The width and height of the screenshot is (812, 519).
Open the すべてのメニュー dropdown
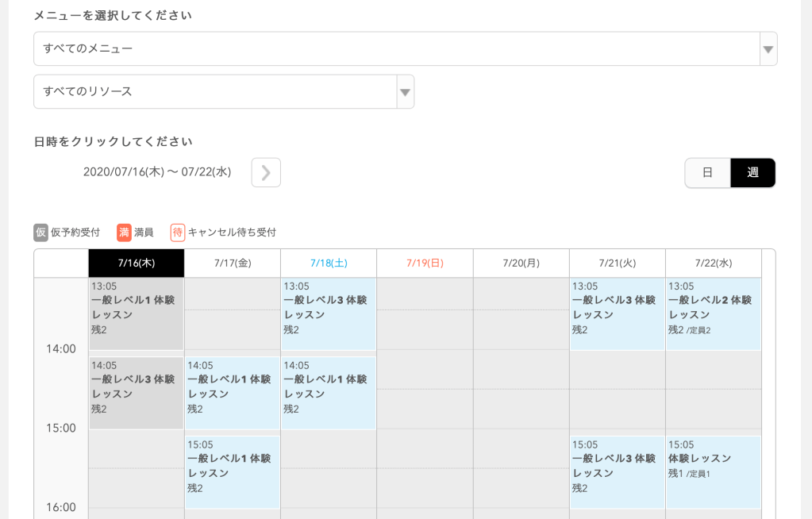[397, 48]
